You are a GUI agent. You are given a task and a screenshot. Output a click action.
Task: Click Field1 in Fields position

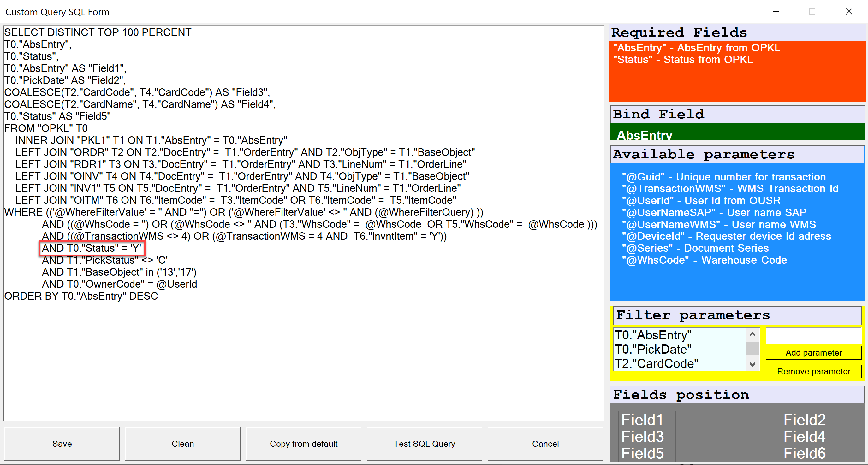642,420
